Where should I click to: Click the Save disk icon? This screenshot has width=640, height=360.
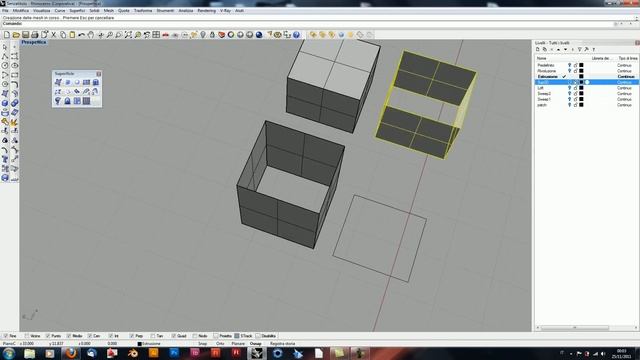pyautogui.click(x=25, y=35)
